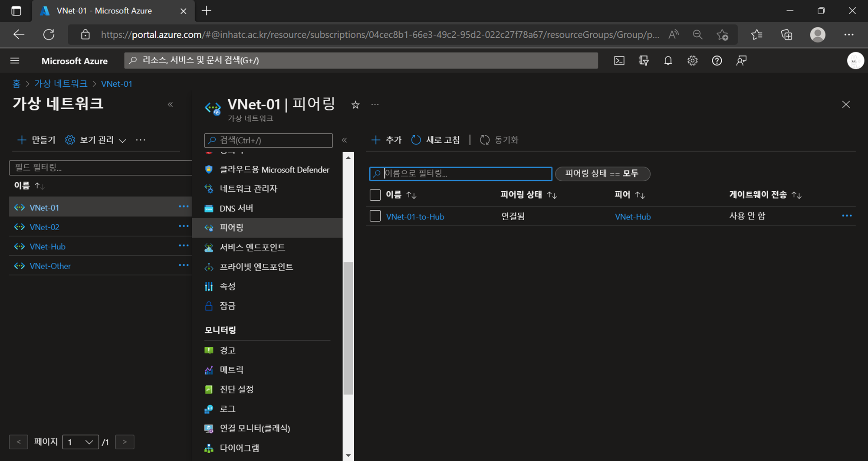This screenshot has width=868, height=461.
Task: Click the 동기화 (sync) button
Action: coord(499,140)
